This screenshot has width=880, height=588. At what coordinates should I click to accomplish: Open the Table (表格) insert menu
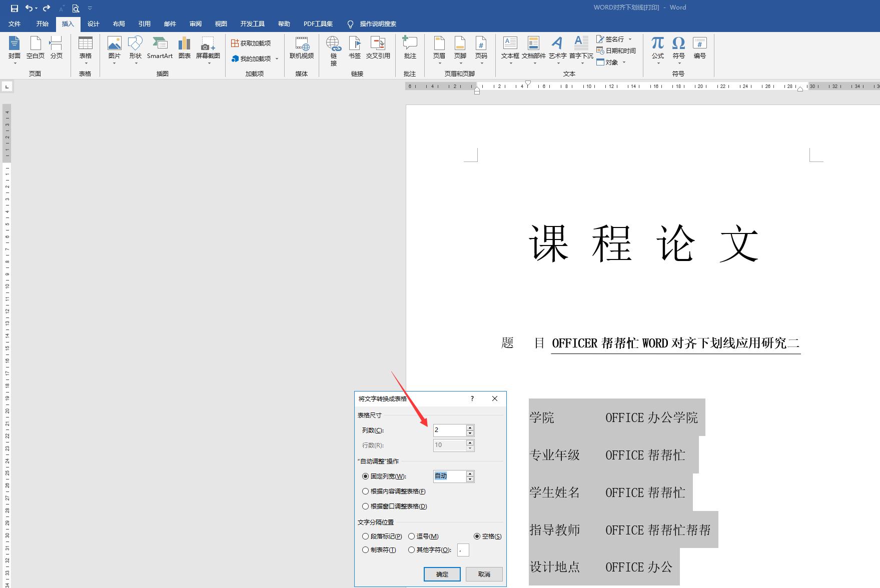86,50
